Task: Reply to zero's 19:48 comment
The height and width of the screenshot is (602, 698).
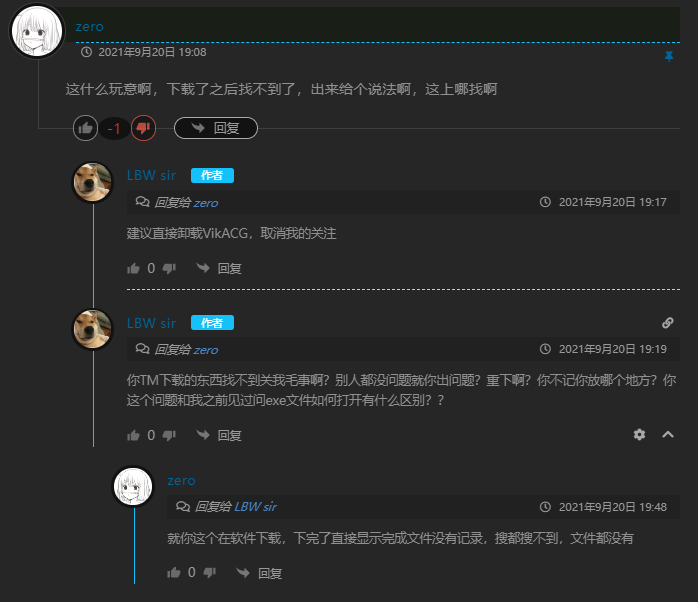Action: pyautogui.click(x=260, y=573)
